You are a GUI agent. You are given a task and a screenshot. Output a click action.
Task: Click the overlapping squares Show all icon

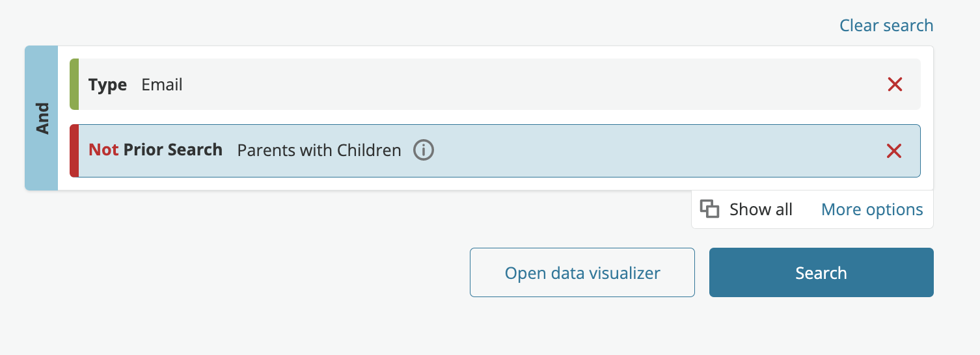click(709, 209)
